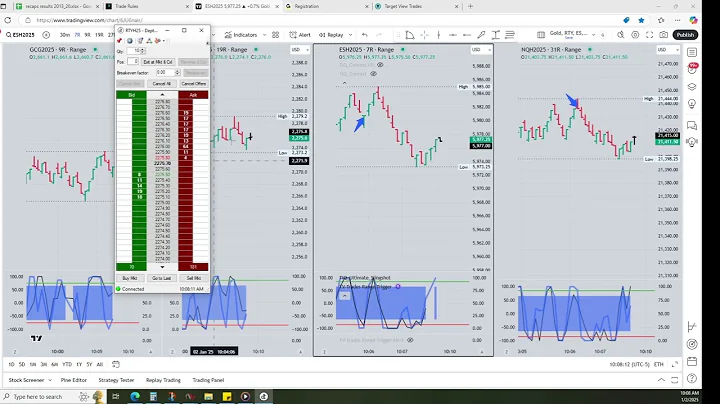Image resolution: width=720 pixels, height=404 pixels.
Task: Click Cancel Offers in the depth window
Action: tap(194, 84)
